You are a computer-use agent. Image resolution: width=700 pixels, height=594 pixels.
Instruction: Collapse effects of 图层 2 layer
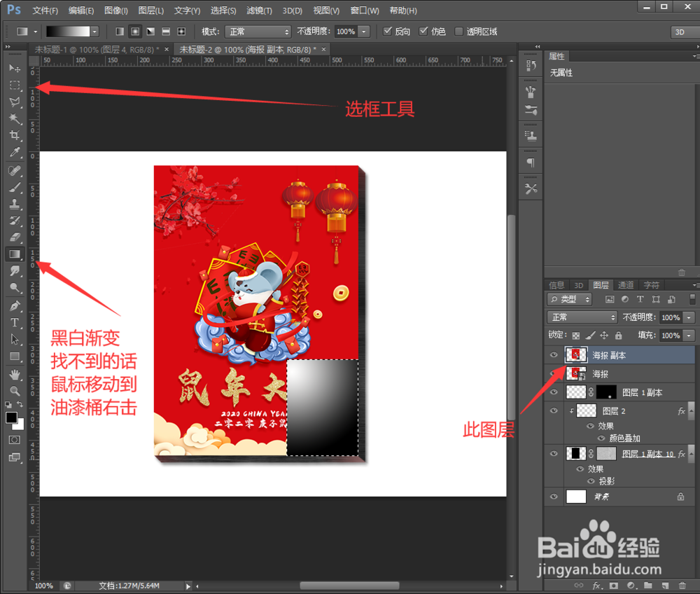pyautogui.click(x=691, y=411)
